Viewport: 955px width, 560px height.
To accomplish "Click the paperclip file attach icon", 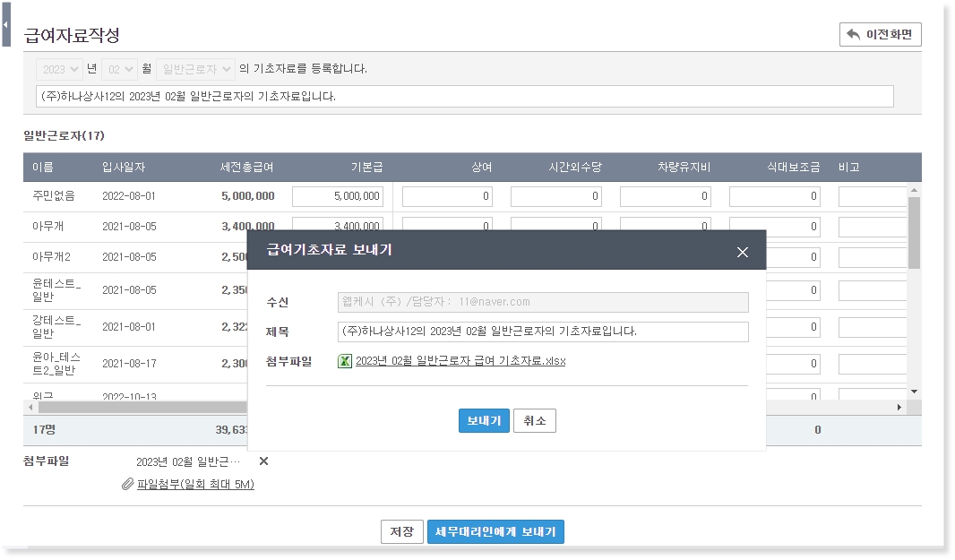I will [128, 485].
